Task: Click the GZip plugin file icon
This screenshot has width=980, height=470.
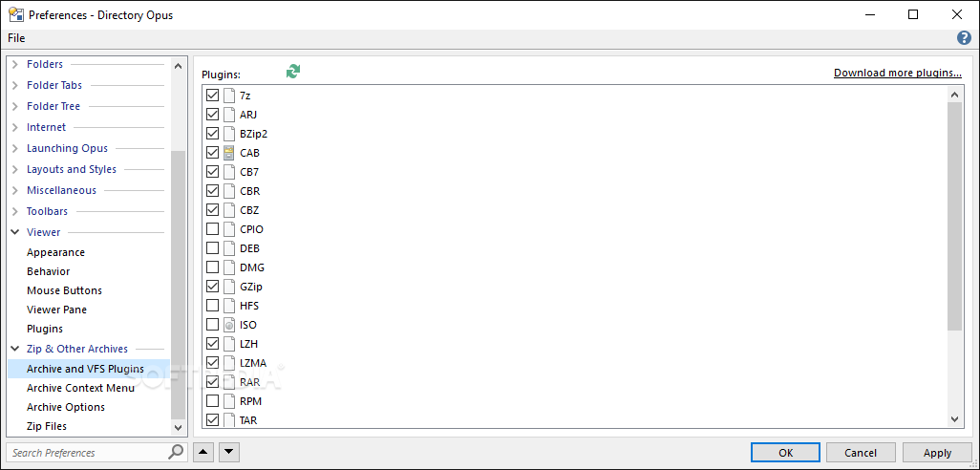Action: click(x=229, y=287)
